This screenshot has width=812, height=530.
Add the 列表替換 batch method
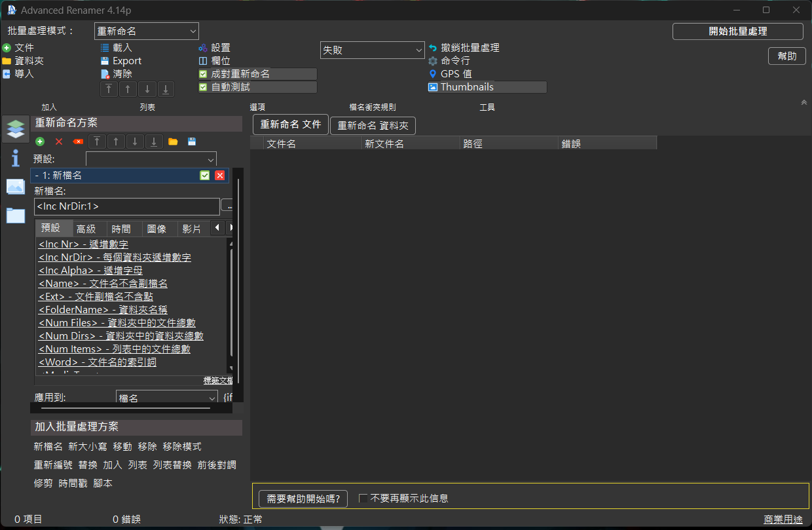coord(172,464)
